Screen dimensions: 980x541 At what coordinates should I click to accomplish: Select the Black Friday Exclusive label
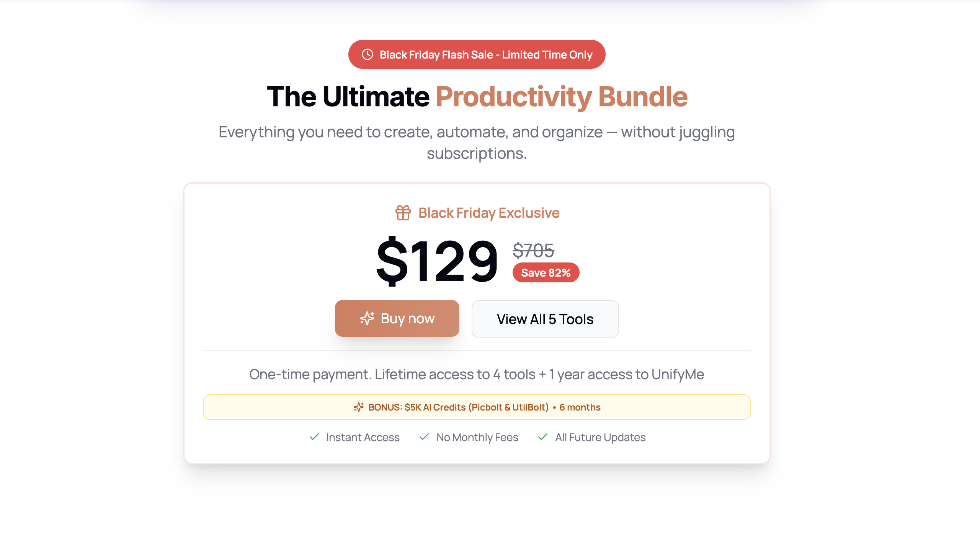click(488, 213)
